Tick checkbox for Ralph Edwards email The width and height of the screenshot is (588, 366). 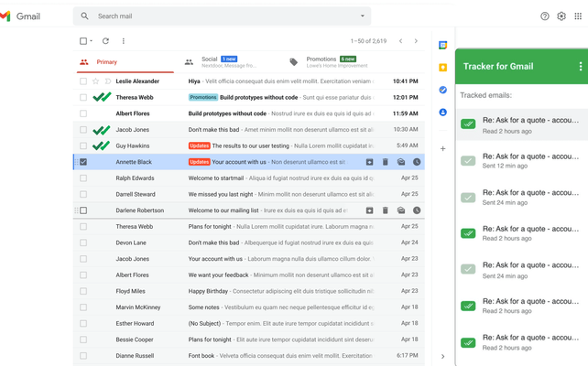pos(83,178)
